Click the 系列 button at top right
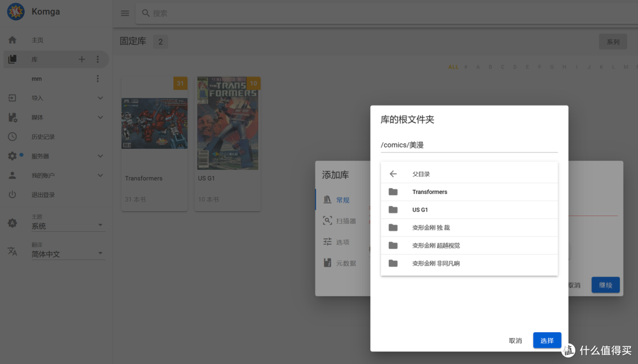 click(x=613, y=41)
